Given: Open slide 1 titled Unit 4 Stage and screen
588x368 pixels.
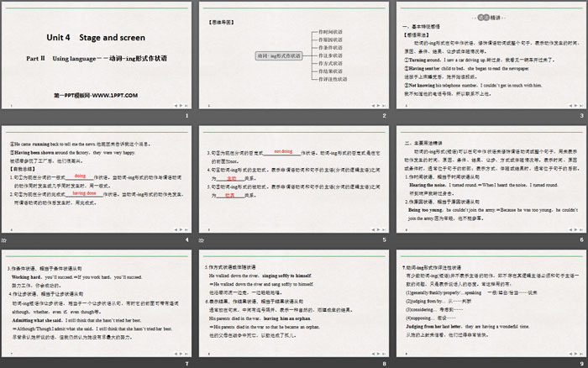Looking at the screenshot, I should pyautogui.click(x=97, y=55).
